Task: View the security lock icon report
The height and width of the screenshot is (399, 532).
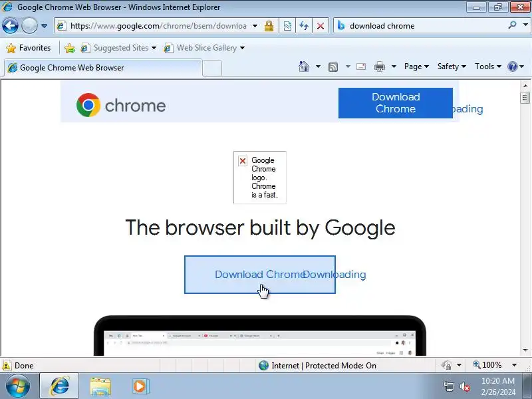Action: [x=269, y=26]
